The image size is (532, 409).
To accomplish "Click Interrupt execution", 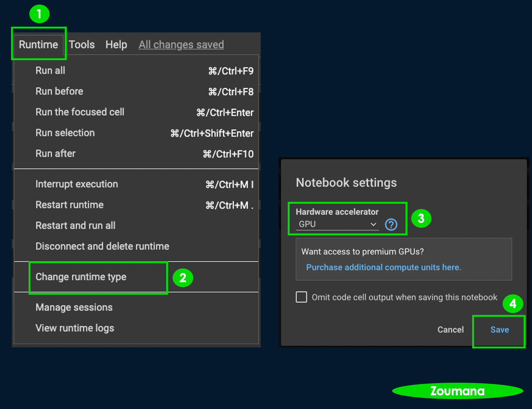I will point(77,184).
